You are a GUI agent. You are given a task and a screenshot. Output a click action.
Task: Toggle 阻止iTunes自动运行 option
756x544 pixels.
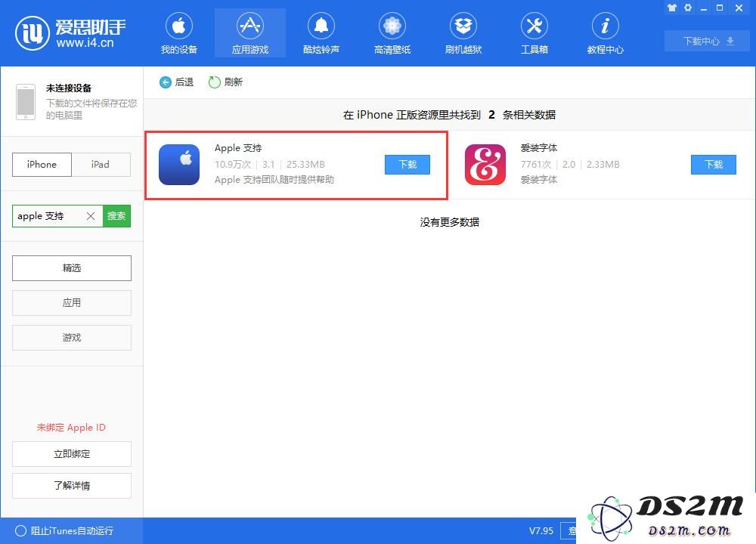64,531
